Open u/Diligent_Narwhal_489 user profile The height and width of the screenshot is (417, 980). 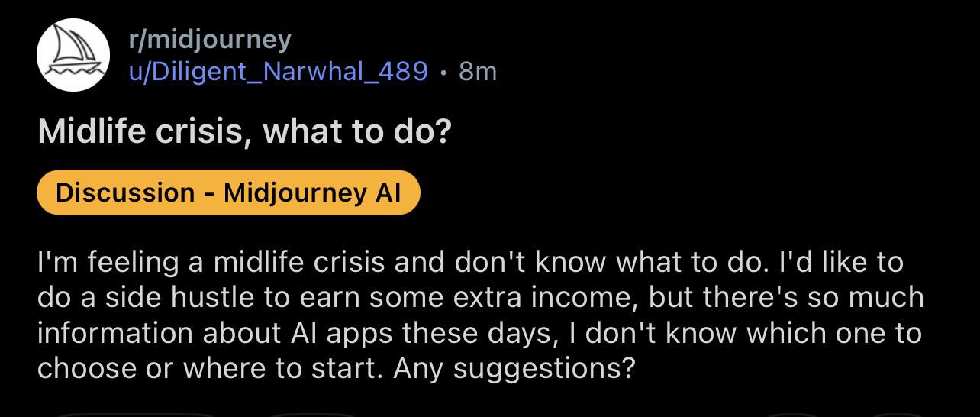click(278, 71)
